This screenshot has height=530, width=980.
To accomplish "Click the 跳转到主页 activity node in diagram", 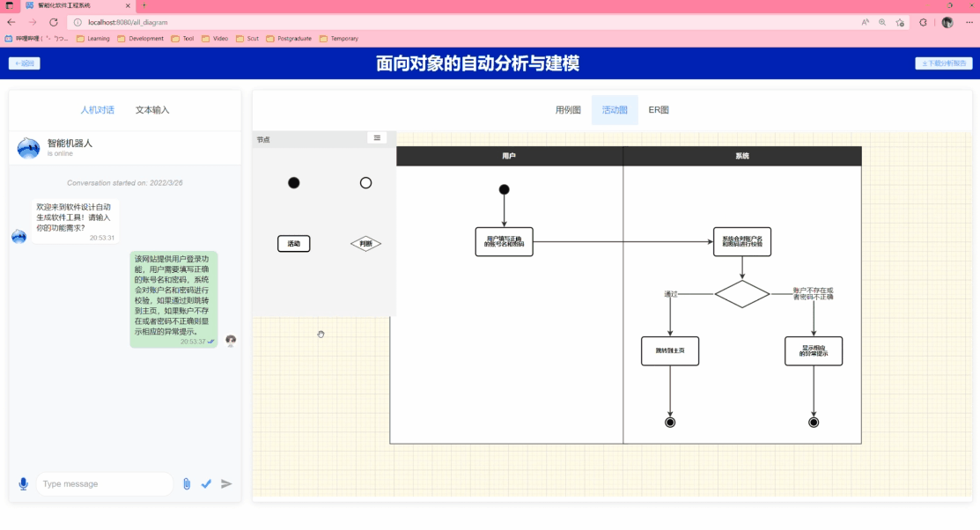I will click(670, 350).
